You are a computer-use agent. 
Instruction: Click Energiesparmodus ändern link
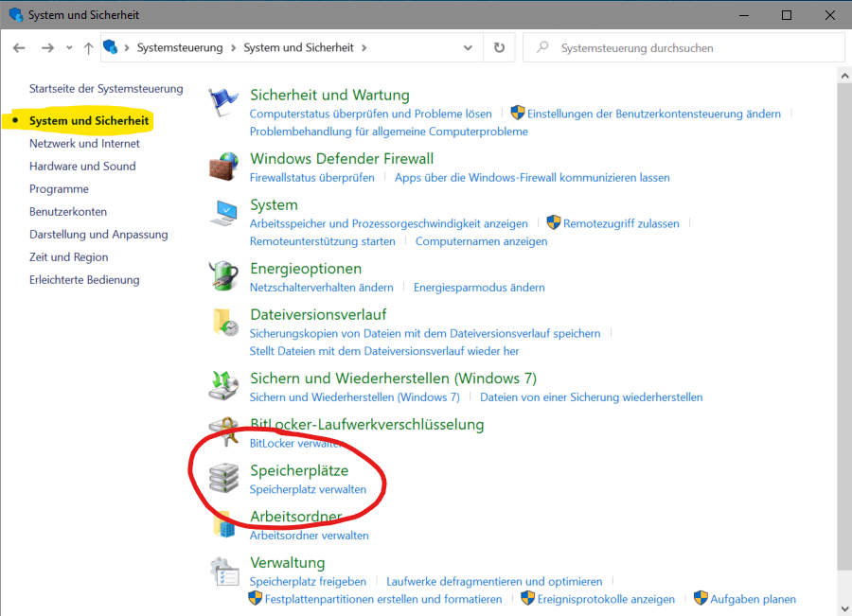[479, 288]
